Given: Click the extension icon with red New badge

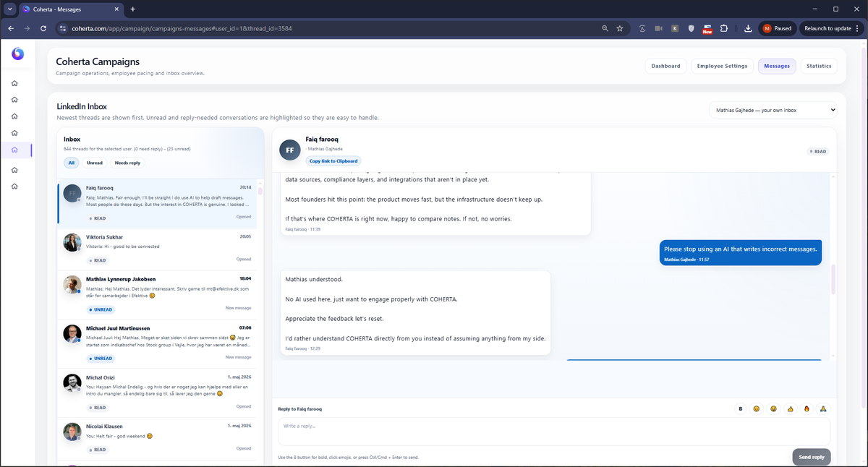Looking at the screenshot, I should click(707, 29).
